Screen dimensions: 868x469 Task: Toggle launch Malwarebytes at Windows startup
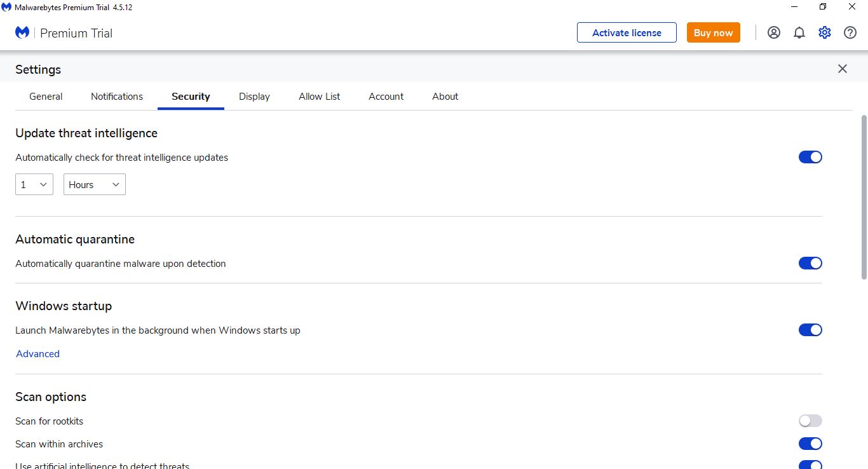(x=810, y=330)
